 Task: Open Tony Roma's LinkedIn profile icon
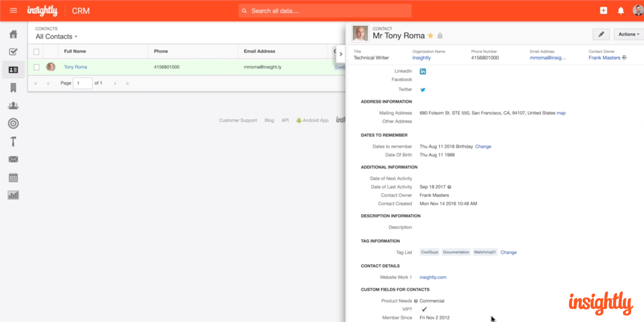pos(423,71)
